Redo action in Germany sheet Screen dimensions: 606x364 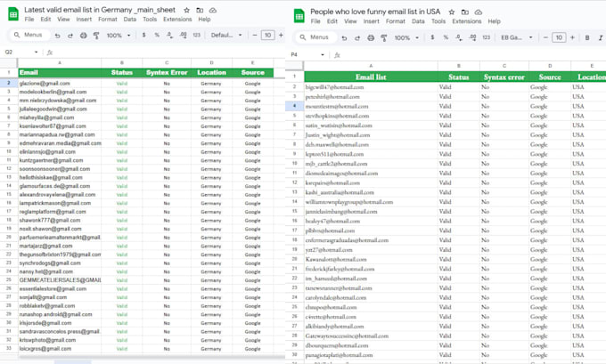point(70,36)
